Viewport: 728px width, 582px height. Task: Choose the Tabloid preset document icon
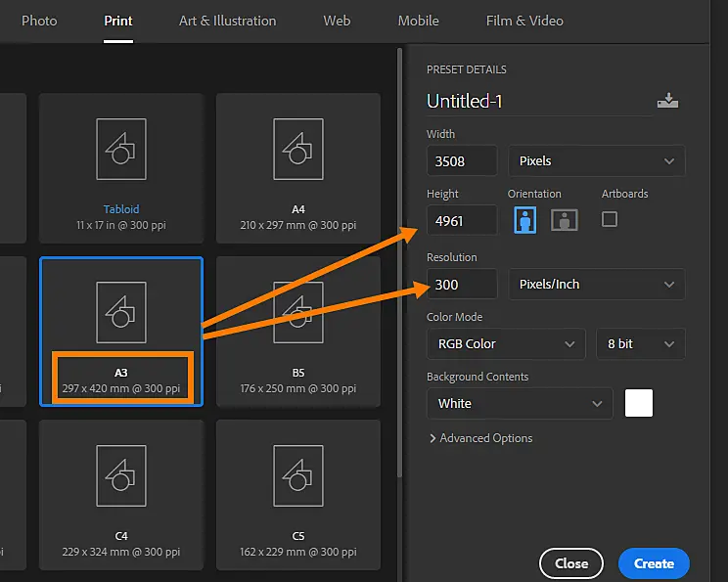click(121, 149)
